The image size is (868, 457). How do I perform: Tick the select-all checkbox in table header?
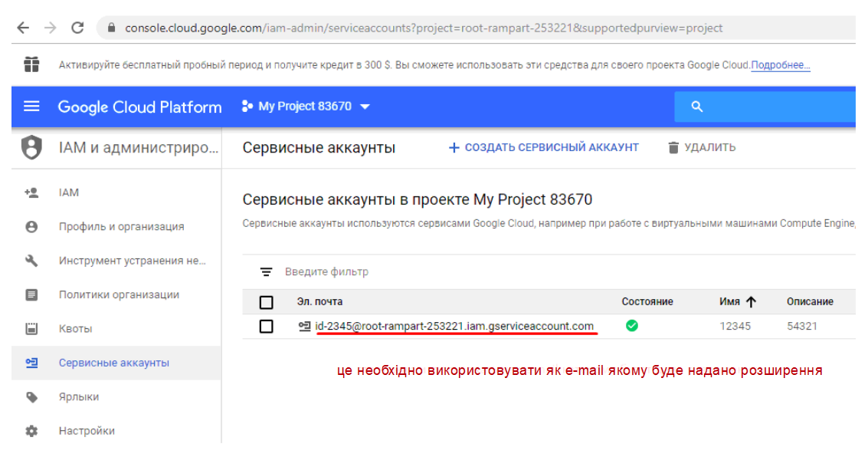click(x=267, y=302)
